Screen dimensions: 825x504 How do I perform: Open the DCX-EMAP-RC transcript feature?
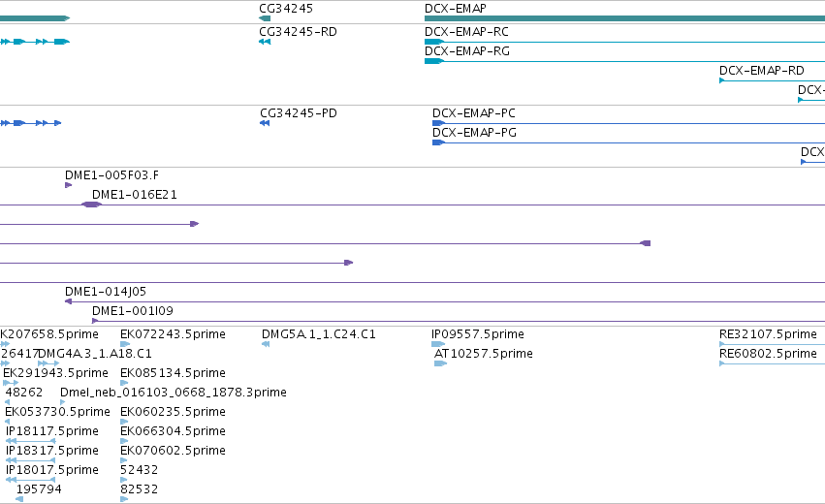(x=624, y=42)
